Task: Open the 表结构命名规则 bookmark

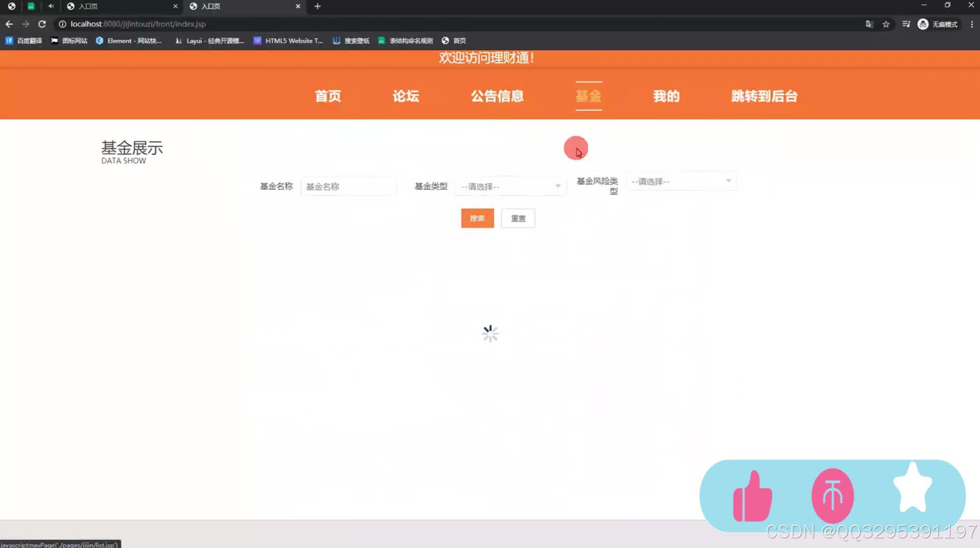Action: [x=405, y=41]
